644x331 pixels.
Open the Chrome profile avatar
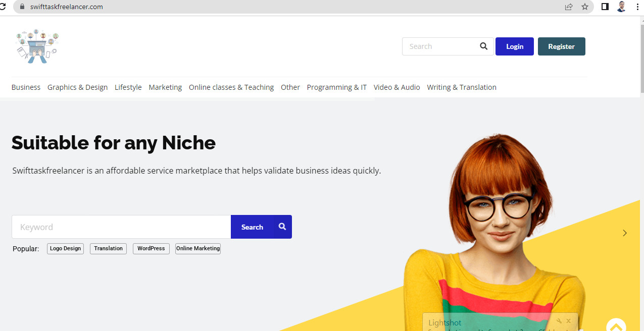(621, 7)
